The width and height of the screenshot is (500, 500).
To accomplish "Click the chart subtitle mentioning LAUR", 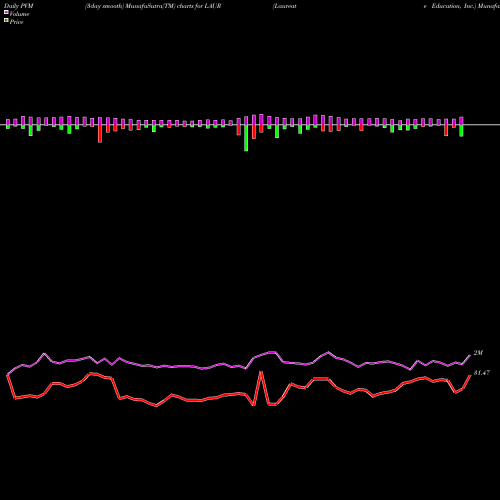I will click(153, 6).
